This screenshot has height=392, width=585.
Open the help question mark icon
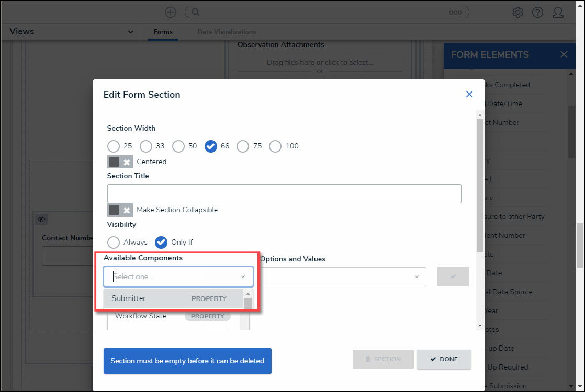tap(537, 12)
